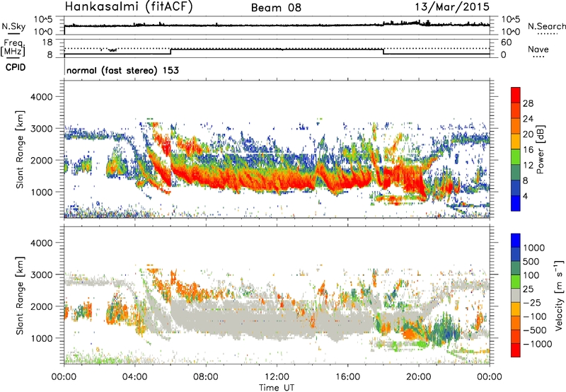This screenshot has width=566, height=392.
Task: Click the red top segment of Power colorbar
Action: (516, 95)
